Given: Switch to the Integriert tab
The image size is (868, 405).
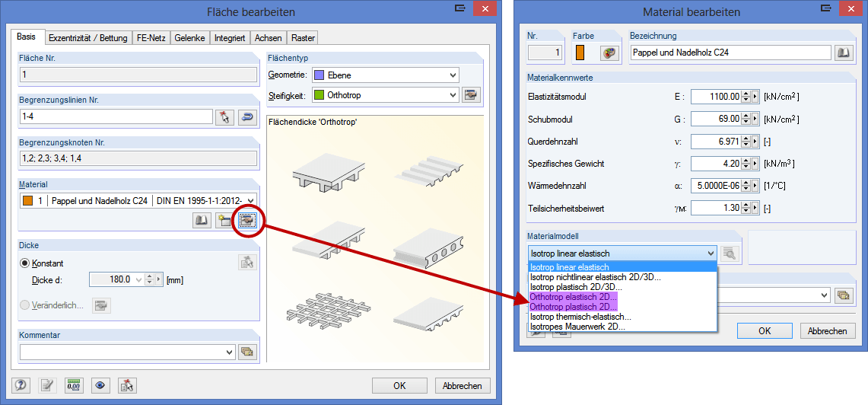Looking at the screenshot, I should tap(230, 38).
